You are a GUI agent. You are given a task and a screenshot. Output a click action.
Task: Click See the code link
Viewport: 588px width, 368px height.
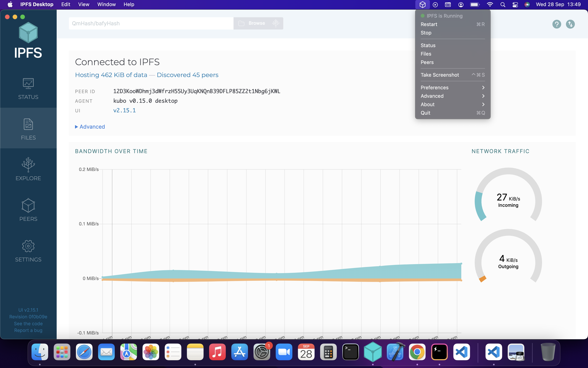click(x=28, y=324)
